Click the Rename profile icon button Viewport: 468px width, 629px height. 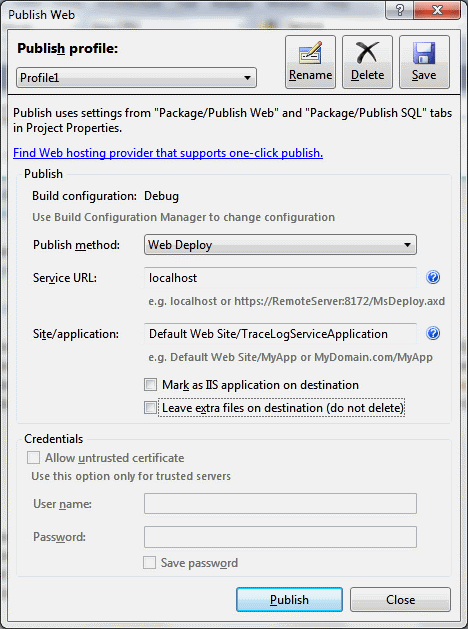tap(310, 62)
